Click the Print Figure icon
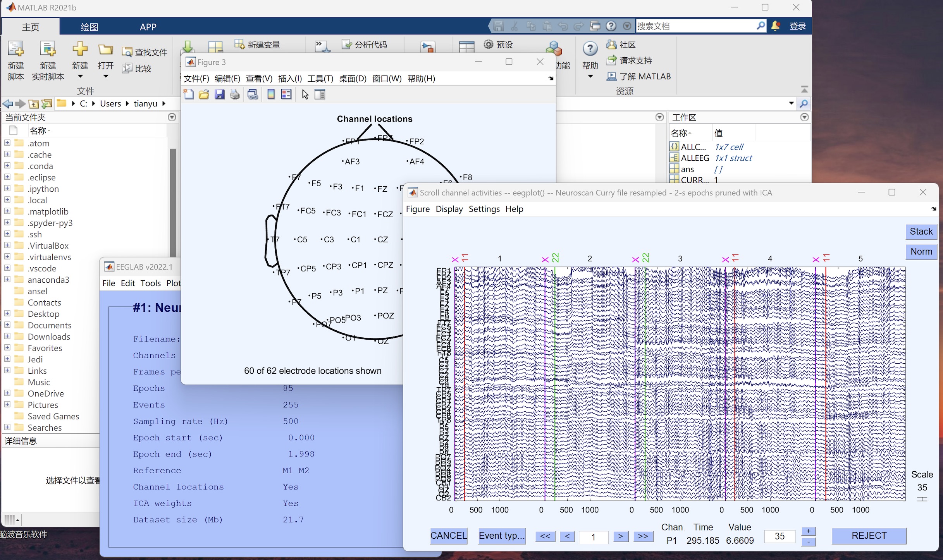Viewport: 943px width, 560px height. tap(235, 94)
